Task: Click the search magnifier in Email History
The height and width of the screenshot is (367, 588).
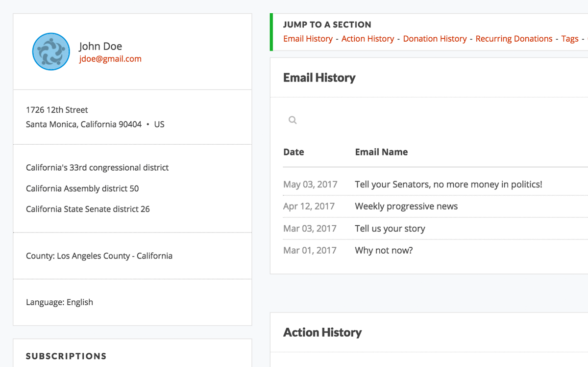Action: [x=293, y=120]
